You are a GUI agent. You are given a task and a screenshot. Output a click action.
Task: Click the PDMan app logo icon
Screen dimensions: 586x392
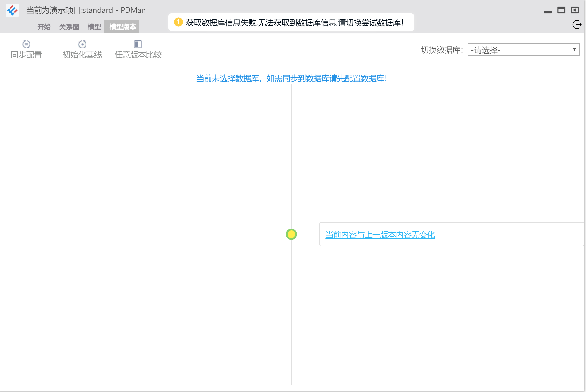12,10
